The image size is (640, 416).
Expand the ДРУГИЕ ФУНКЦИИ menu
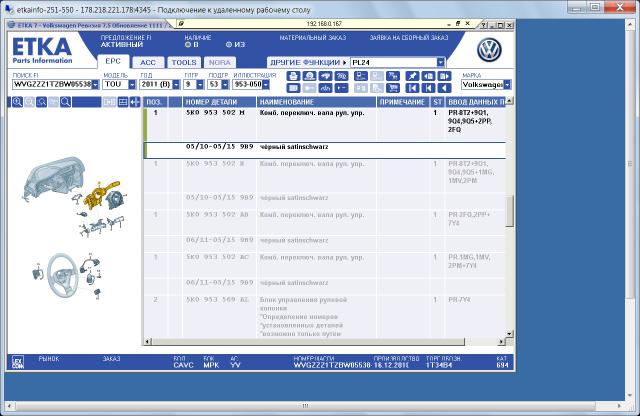tap(308, 62)
